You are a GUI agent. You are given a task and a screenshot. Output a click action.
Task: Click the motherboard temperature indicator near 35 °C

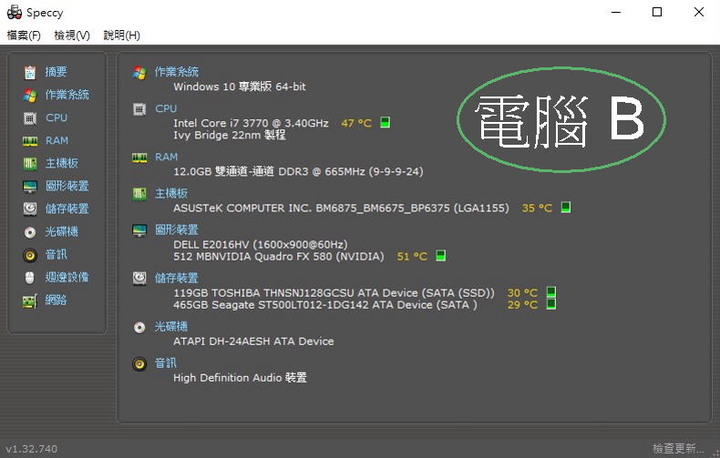pyautogui.click(x=566, y=208)
